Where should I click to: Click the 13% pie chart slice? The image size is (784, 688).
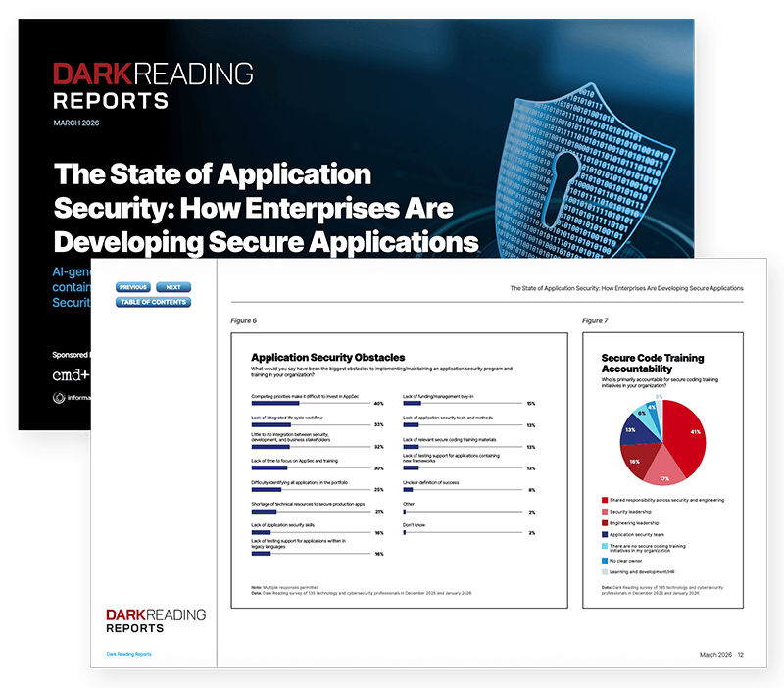click(635, 432)
